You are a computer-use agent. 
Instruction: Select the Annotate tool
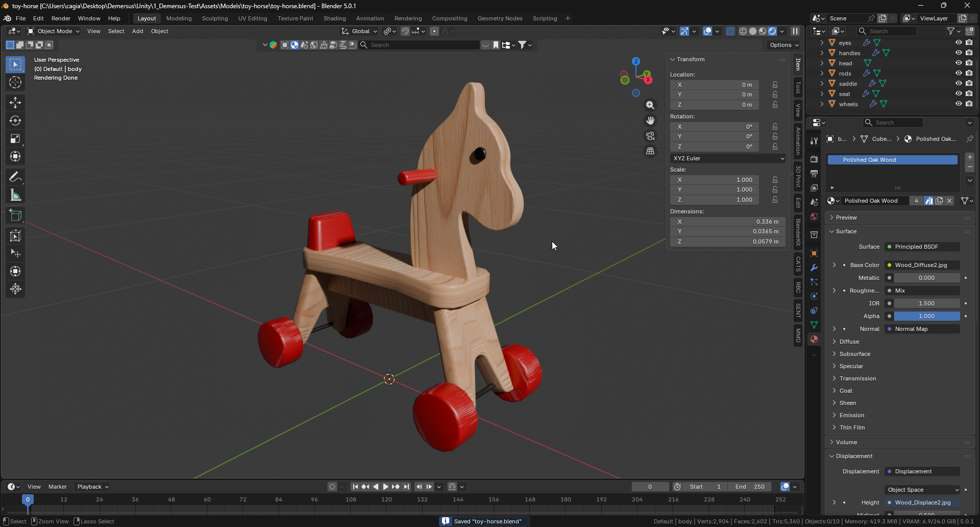pos(15,177)
